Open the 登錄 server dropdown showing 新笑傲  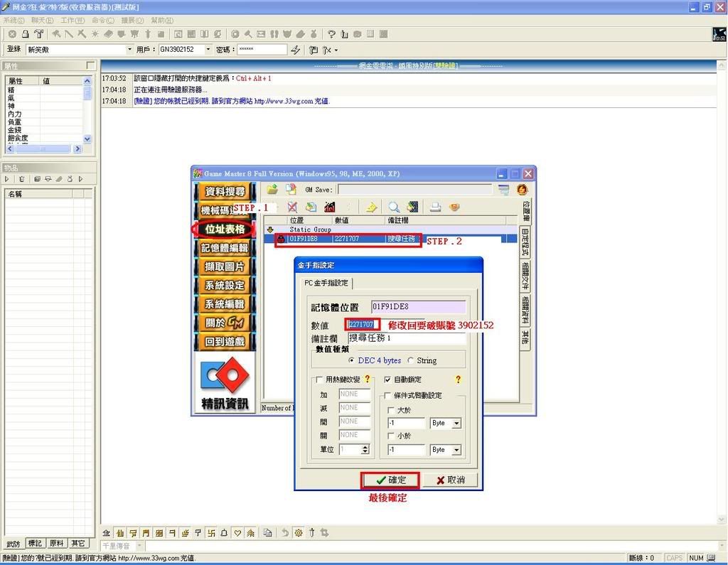click(129, 50)
